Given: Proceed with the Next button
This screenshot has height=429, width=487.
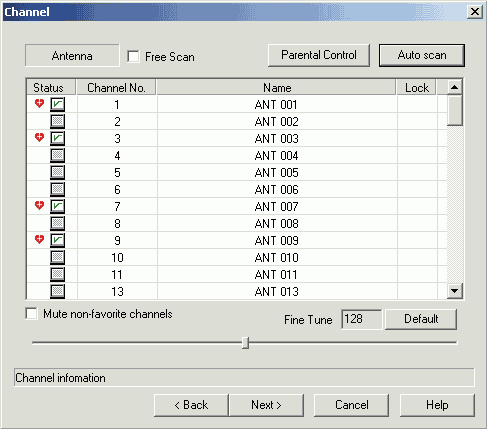Looking at the screenshot, I should [x=266, y=405].
